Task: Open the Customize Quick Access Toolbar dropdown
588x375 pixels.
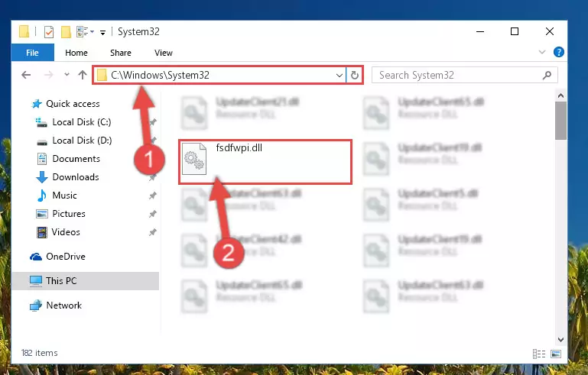Action: [102, 33]
